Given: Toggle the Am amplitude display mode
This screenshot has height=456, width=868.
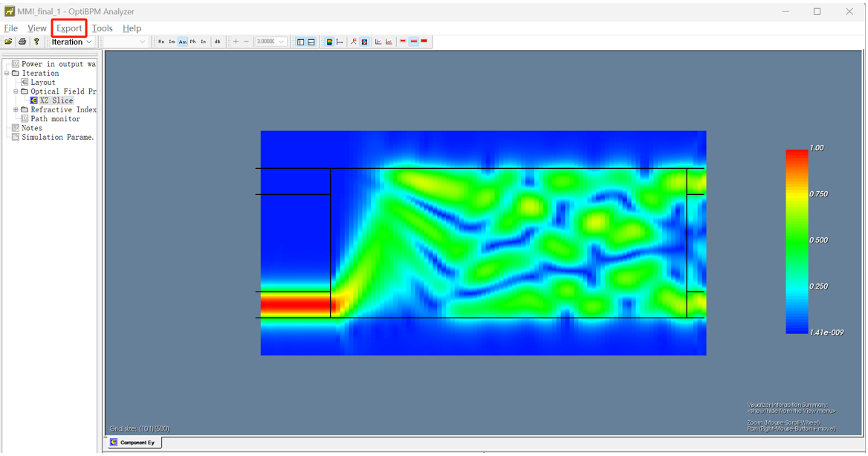Looking at the screenshot, I should (x=182, y=42).
